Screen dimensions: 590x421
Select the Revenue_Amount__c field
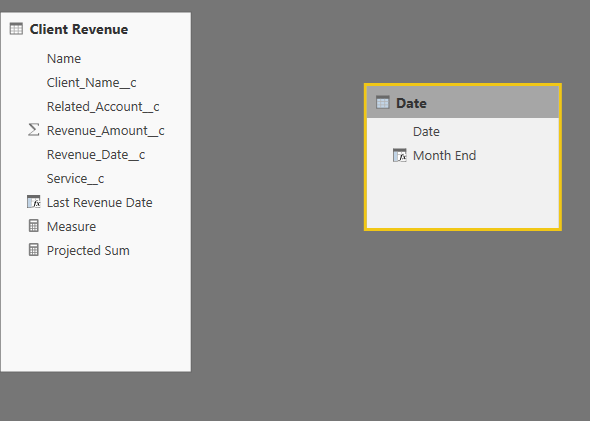pyautogui.click(x=105, y=131)
